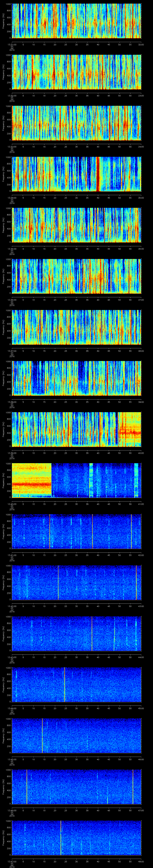Click the 13:39:00 start time label

[x=12, y=453]
